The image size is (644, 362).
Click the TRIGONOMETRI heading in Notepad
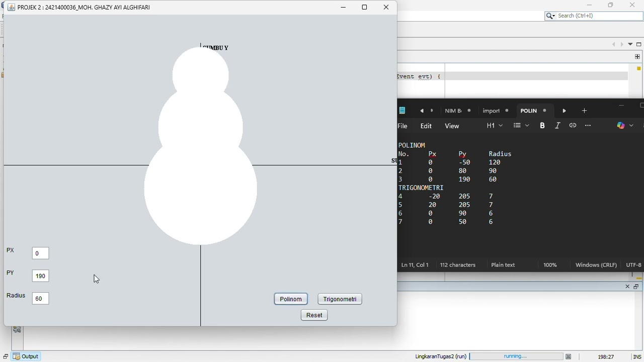pos(421,188)
